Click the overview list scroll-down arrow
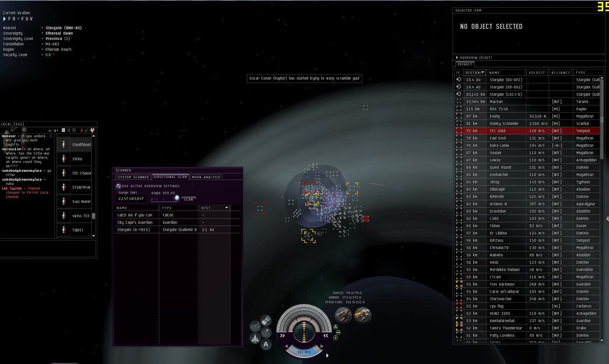This screenshot has height=364, width=609. point(602,341)
